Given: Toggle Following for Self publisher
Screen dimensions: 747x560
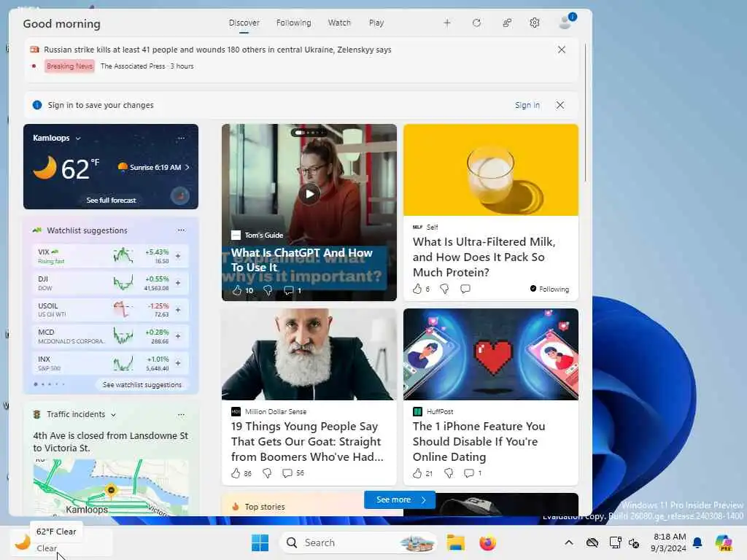Looking at the screenshot, I should click(549, 289).
